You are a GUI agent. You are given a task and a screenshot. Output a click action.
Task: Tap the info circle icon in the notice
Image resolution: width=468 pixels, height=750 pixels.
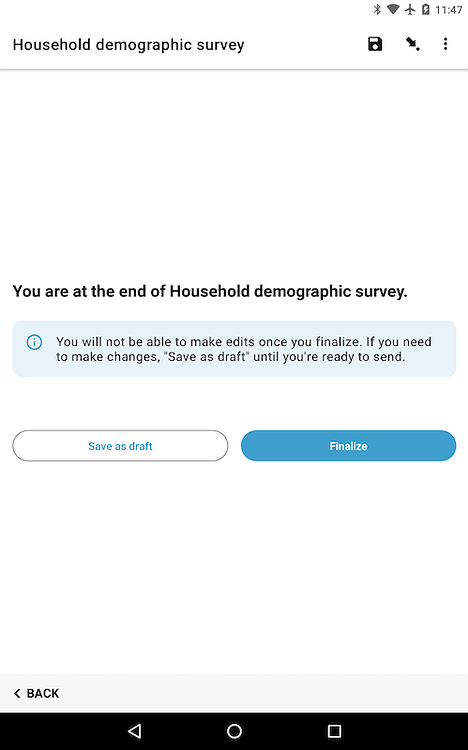(34, 342)
